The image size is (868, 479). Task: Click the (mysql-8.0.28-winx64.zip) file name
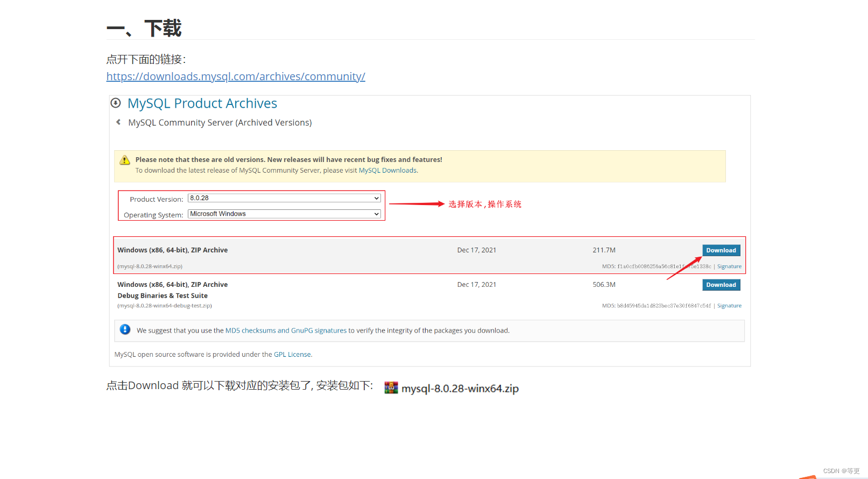pos(150,266)
